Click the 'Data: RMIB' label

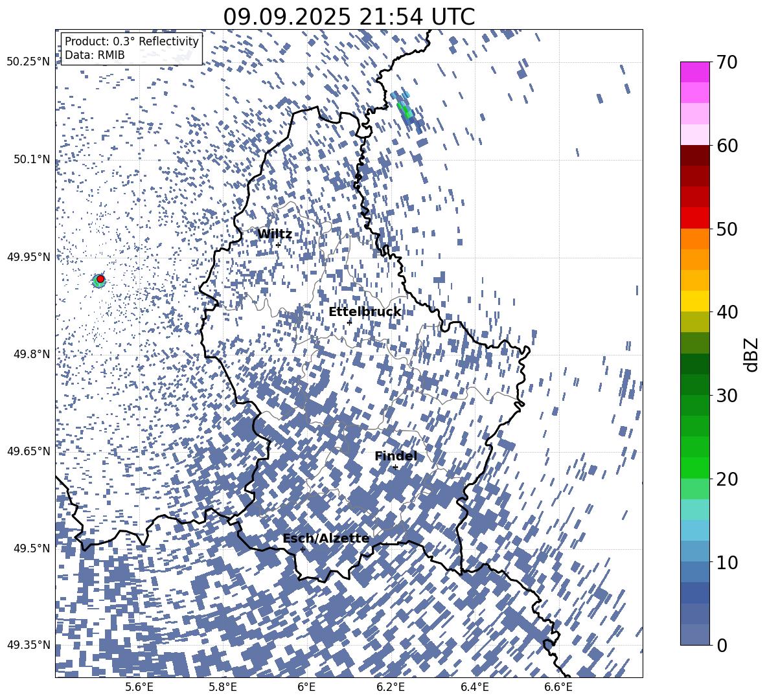click(x=95, y=55)
